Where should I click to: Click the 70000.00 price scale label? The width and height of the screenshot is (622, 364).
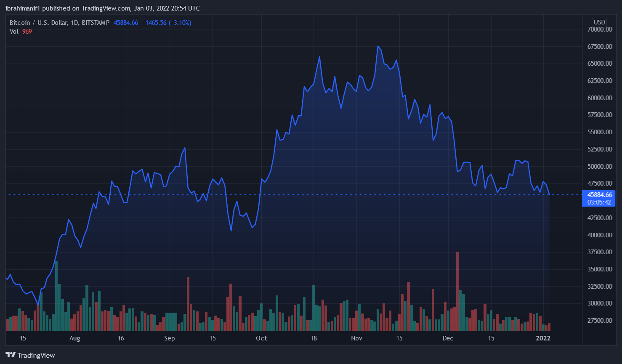(600, 29)
